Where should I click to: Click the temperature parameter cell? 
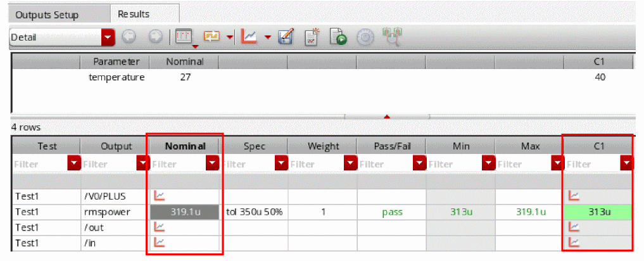(x=115, y=77)
